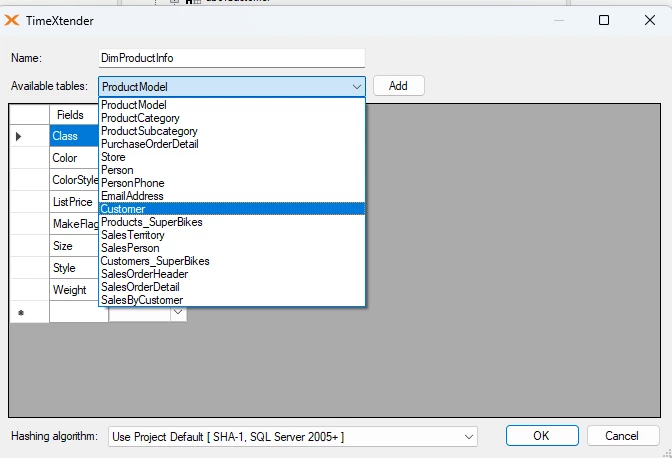Select PersonPhone list entry
The width and height of the screenshot is (672, 458).
coord(231,183)
